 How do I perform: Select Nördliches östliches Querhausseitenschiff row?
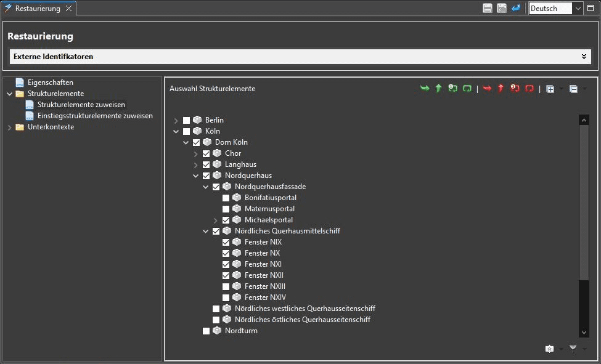(x=303, y=320)
